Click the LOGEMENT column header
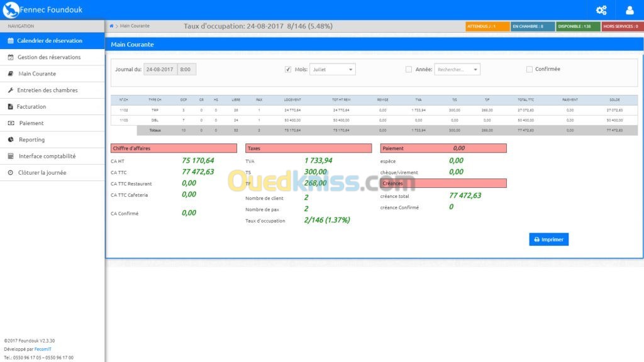Screen dimensions: 644x362 tap(292, 100)
